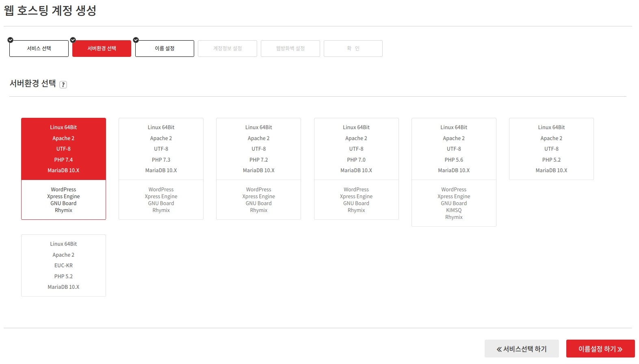Select the PHP 7.4 UTF-8 server environment card

63,169
